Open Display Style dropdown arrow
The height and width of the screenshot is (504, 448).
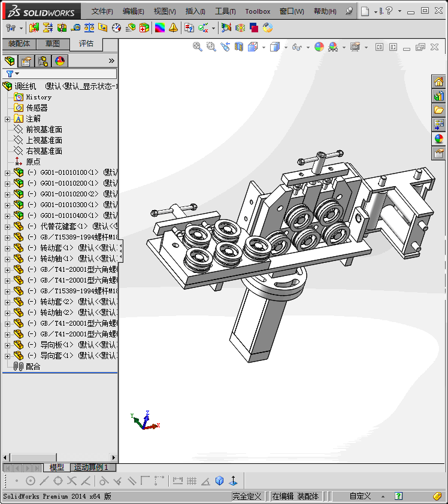(x=286, y=47)
